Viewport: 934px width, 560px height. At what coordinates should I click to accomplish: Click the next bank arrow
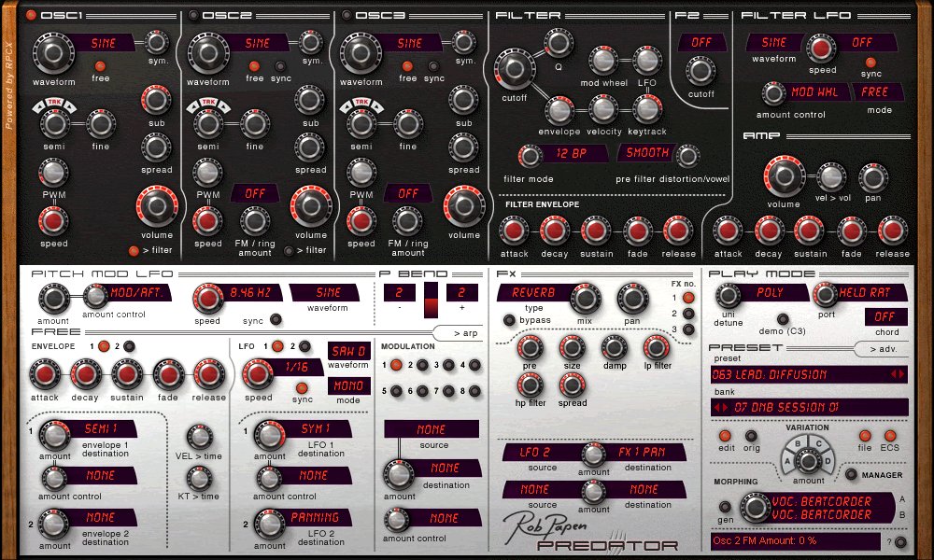pos(725,408)
